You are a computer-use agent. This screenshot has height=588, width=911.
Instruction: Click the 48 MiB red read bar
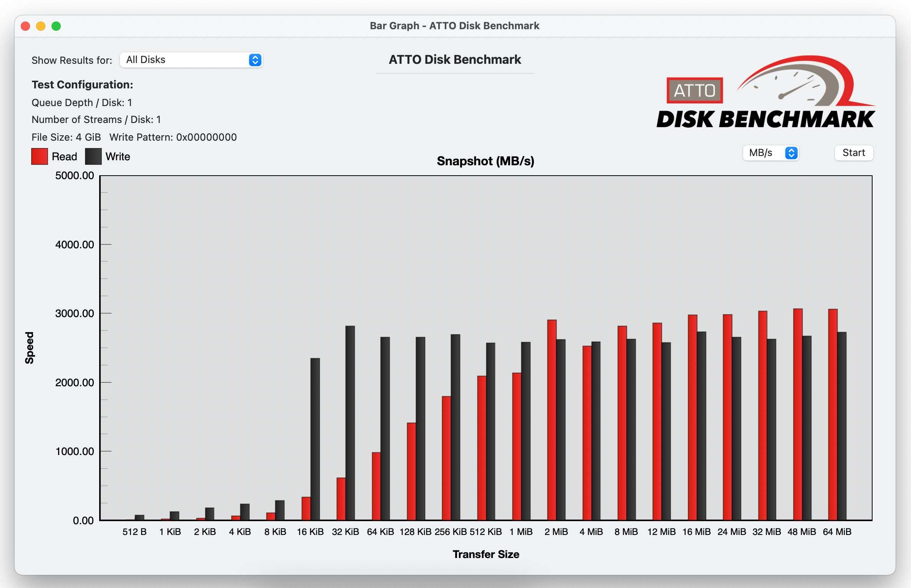click(x=798, y=414)
